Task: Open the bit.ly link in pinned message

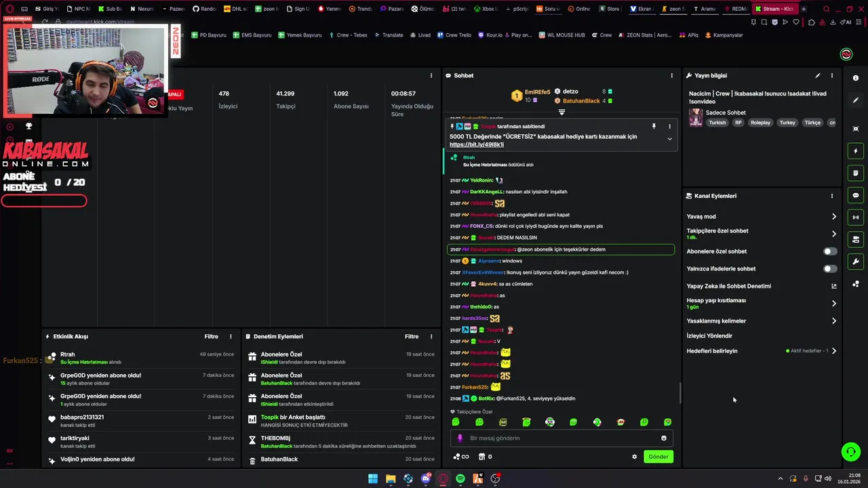Action: click(477, 144)
